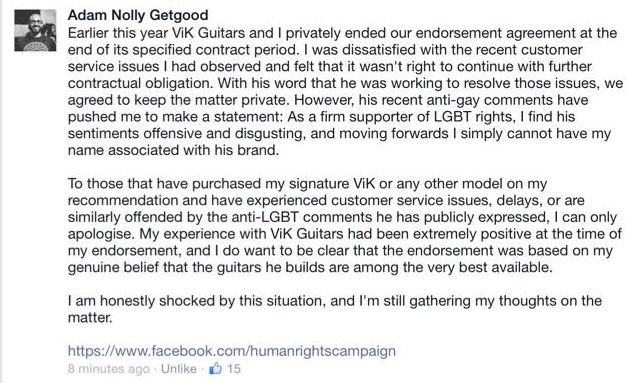Open Adam Nolly Getgood's profile picture
635x383 pixels.
[35, 30]
